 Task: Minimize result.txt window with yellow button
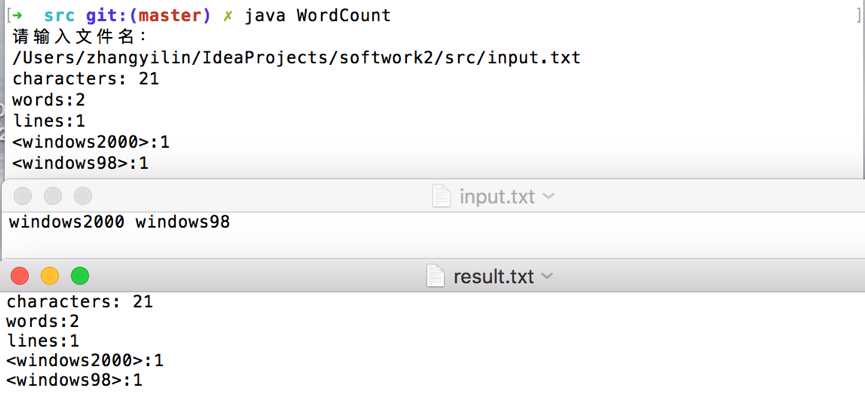click(x=50, y=276)
